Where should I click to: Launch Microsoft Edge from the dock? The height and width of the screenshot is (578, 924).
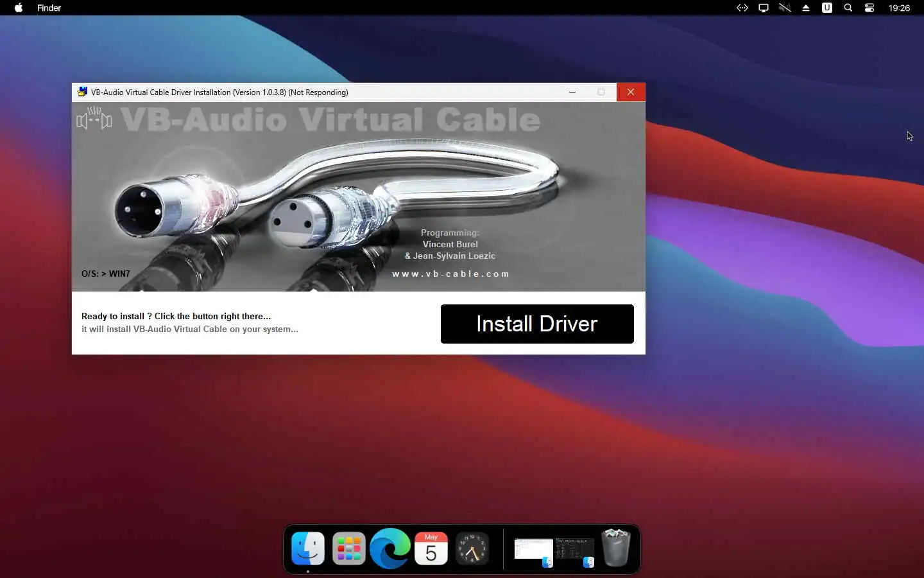coord(390,549)
